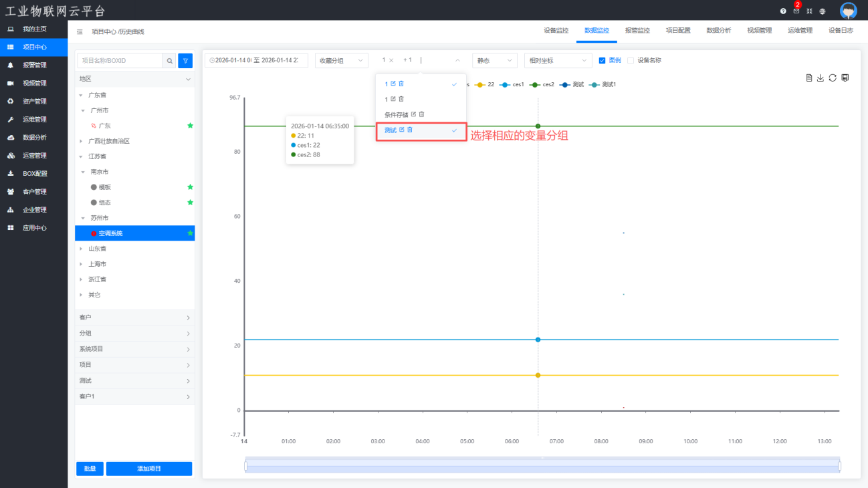Viewport: 868px width, 488px height.
Task: Open the 相对坐标 dropdown
Action: 558,60
